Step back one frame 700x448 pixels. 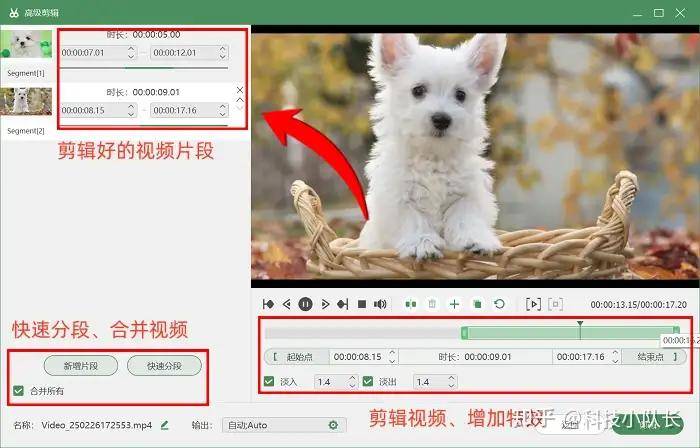click(287, 304)
